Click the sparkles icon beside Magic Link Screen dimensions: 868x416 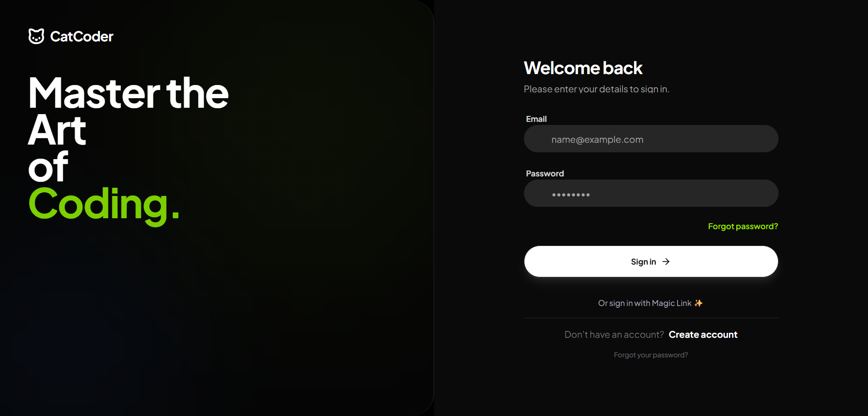tap(698, 303)
